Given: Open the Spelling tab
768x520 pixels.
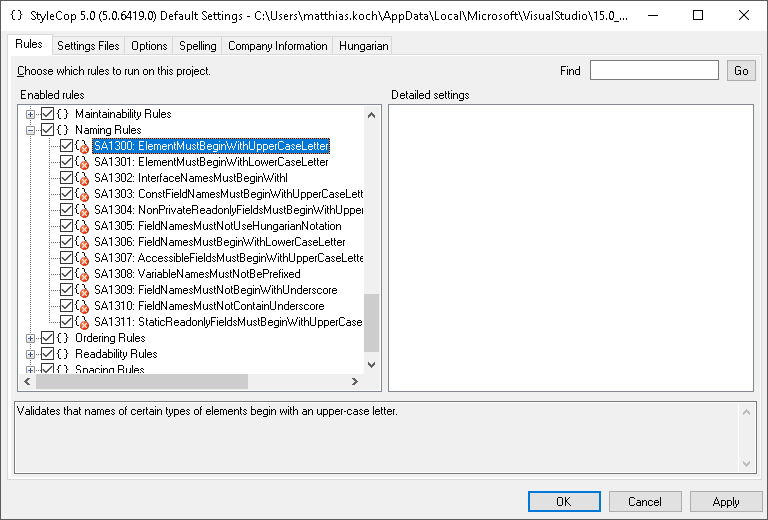Looking at the screenshot, I should click(197, 46).
